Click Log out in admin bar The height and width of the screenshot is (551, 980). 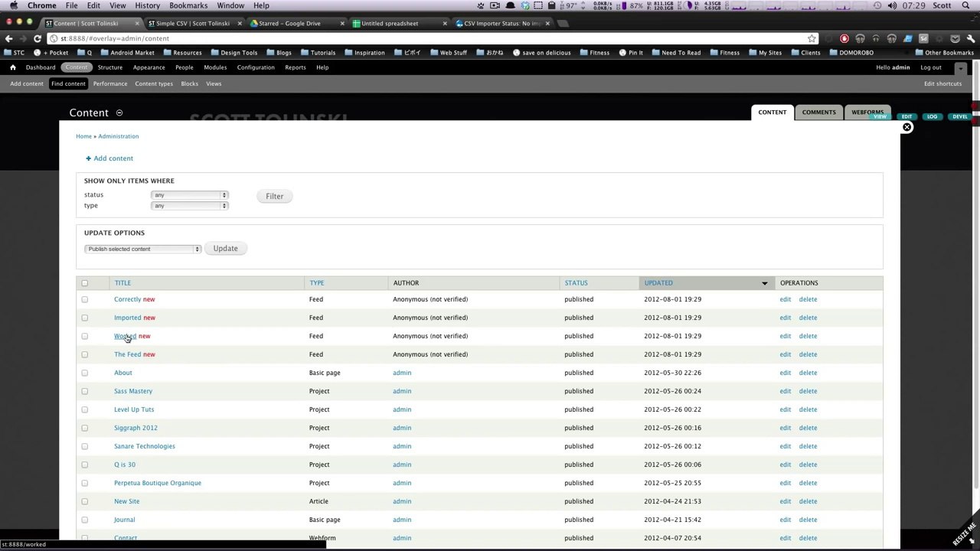pyautogui.click(x=931, y=67)
